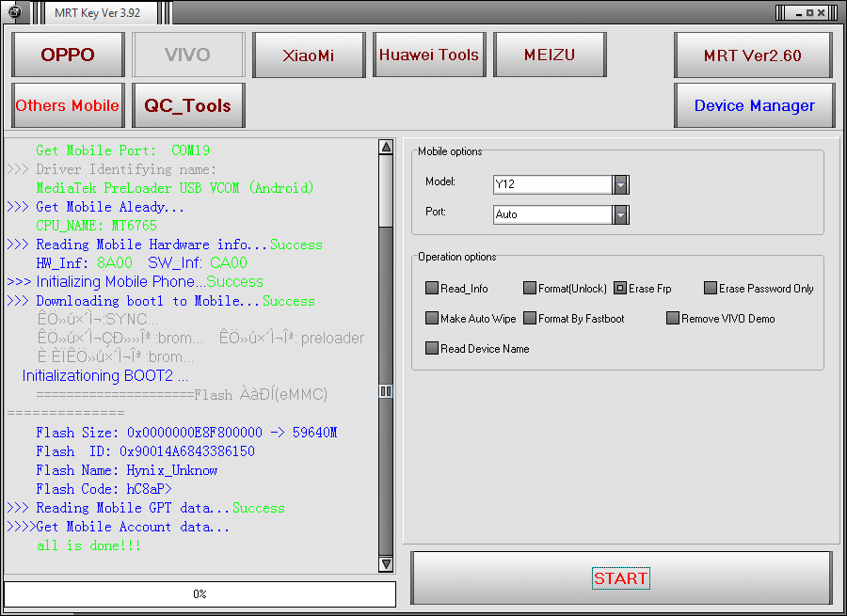Click the log scrollbar up arrow
Viewport: 847px width, 616px height.
[x=386, y=147]
